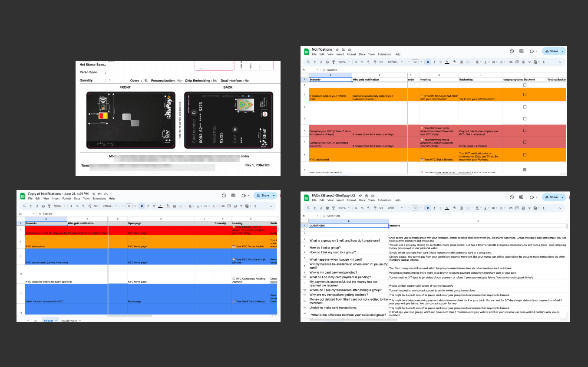Increase font size in Notifications sheet toolbar
Image resolution: width=588 pixels, height=367 pixels.
[x=421, y=62]
